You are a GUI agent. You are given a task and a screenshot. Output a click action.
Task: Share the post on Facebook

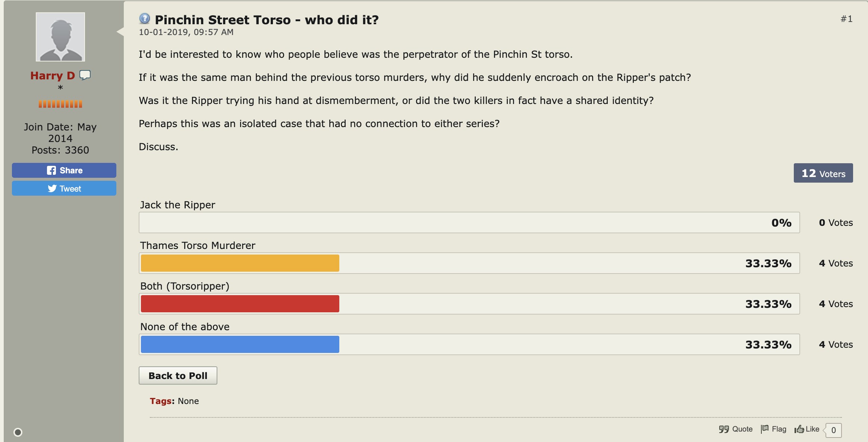coord(64,170)
